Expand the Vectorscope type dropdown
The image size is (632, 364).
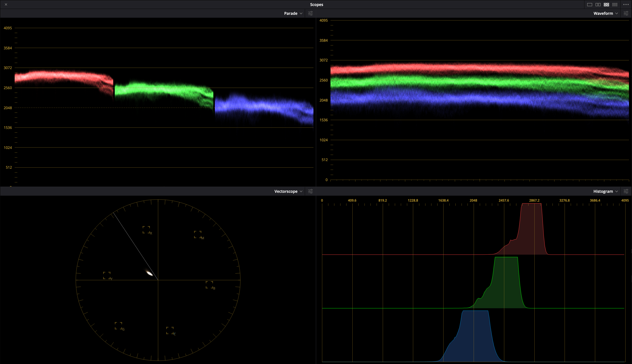tap(301, 191)
